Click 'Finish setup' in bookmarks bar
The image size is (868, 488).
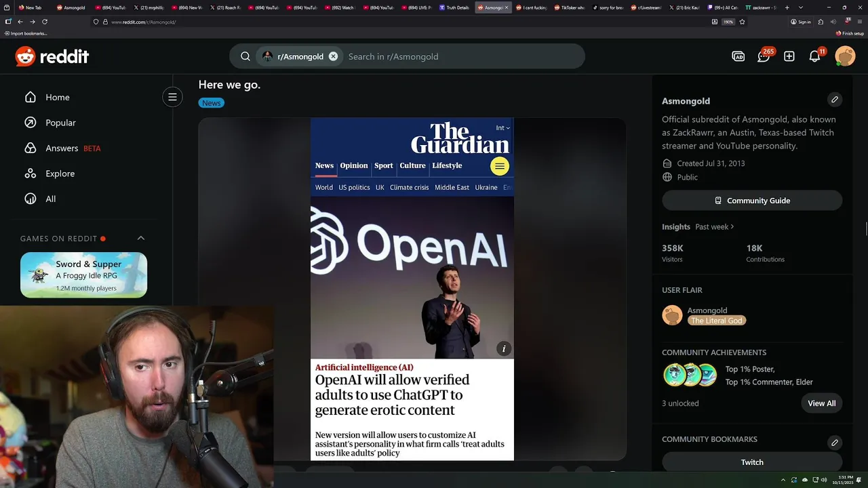[850, 33]
